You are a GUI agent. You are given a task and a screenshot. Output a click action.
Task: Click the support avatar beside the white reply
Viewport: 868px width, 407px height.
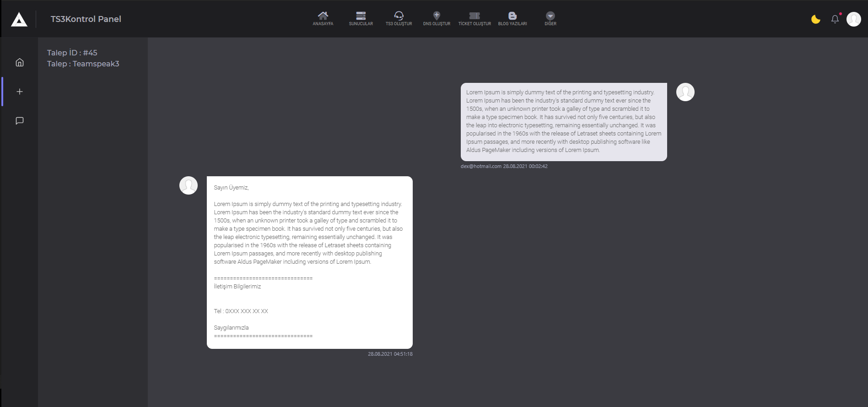point(189,185)
